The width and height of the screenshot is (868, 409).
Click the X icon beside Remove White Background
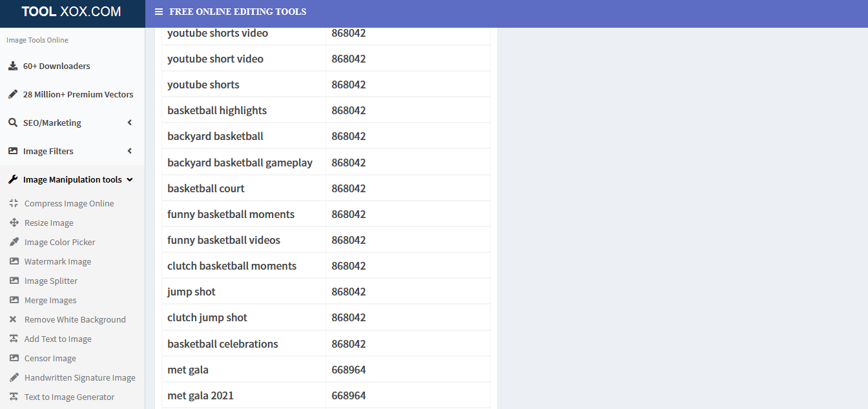coord(14,319)
